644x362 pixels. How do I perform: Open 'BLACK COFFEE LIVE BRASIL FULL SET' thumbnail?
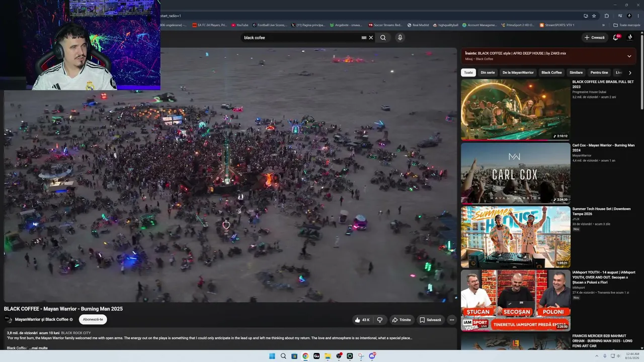516,110
